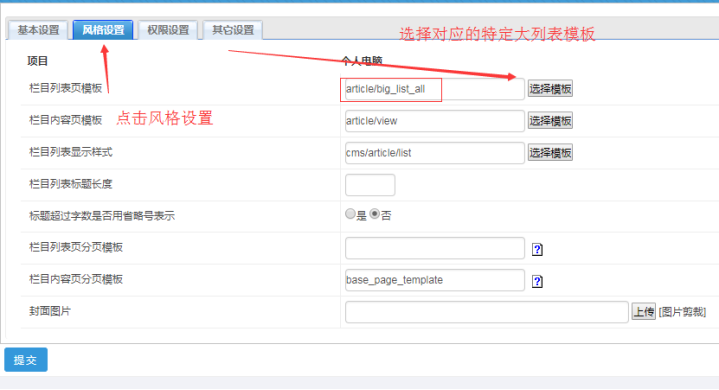
Task: Click 选择模板 next to article/view
Action: point(550,121)
